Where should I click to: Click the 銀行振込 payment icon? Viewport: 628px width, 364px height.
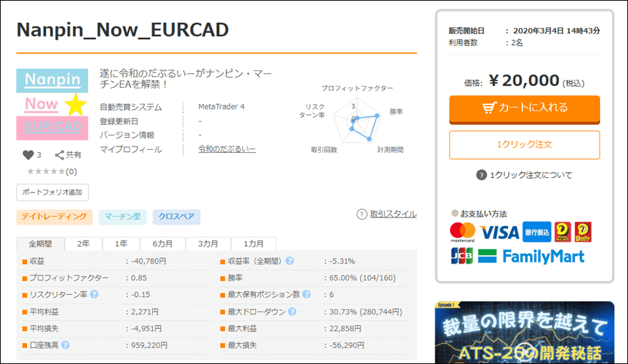pos(537,232)
